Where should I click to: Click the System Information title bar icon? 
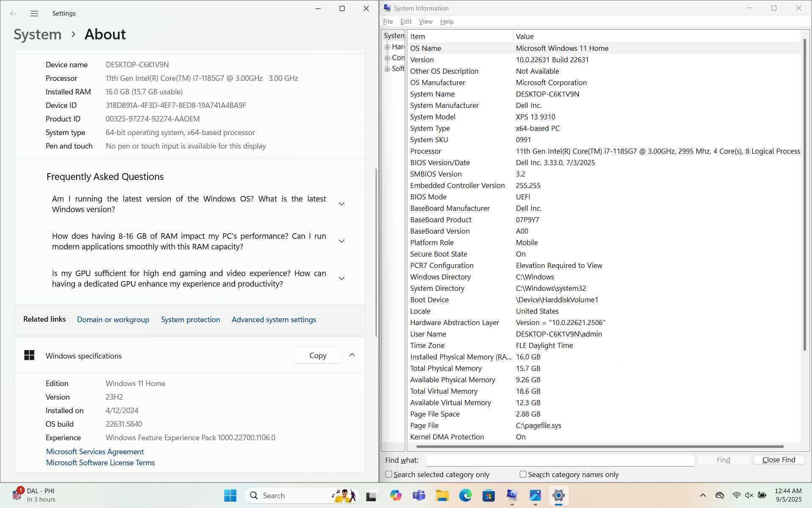tap(387, 8)
